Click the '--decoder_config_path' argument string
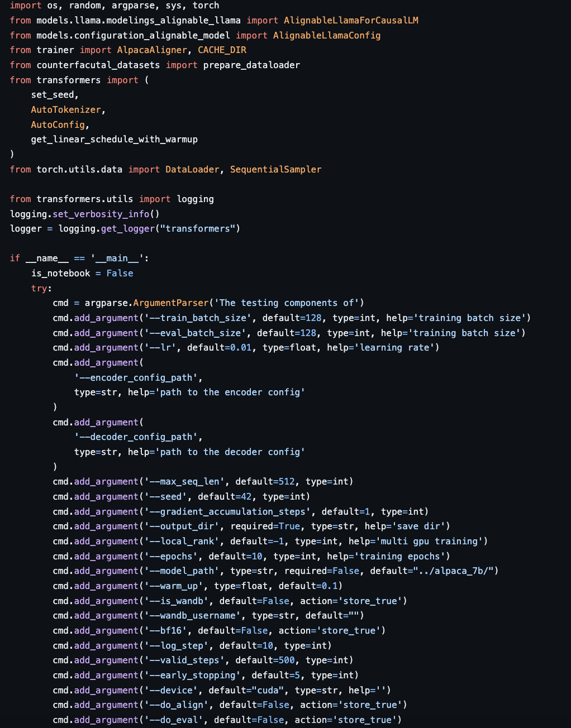Screen dimensions: 571x728 (x=136, y=437)
